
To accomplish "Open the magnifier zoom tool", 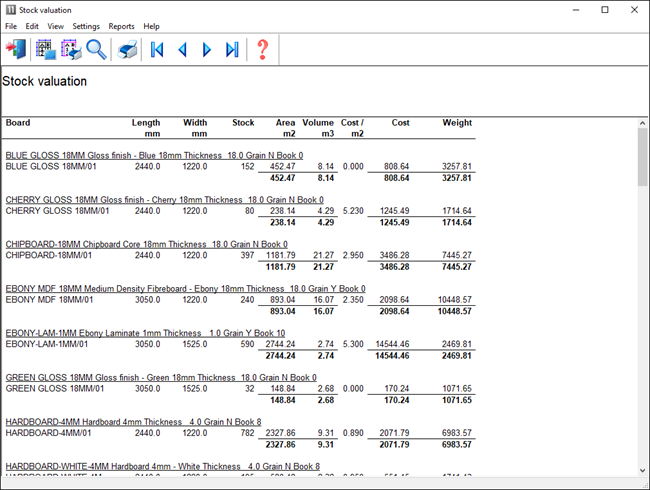I will (x=96, y=49).
